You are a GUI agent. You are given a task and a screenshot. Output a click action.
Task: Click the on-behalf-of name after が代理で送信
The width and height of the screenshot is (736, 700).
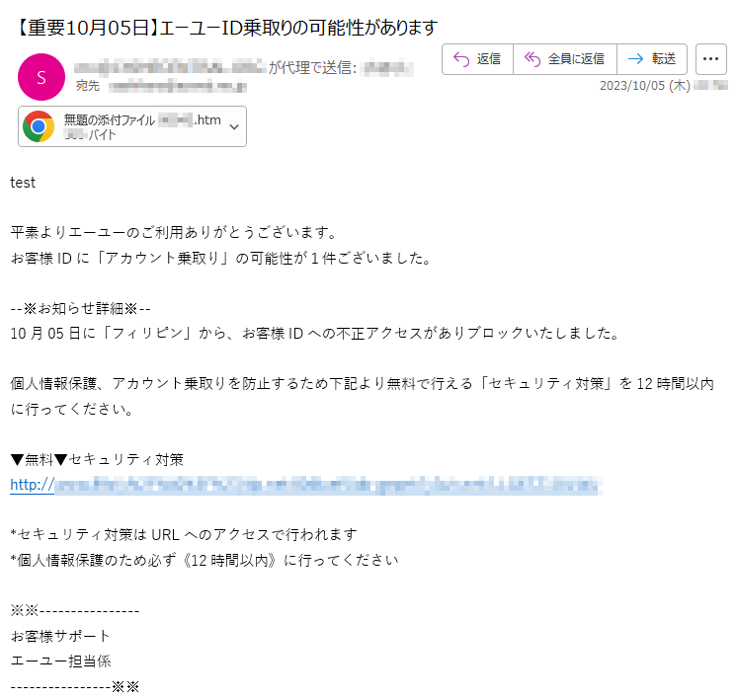388,68
